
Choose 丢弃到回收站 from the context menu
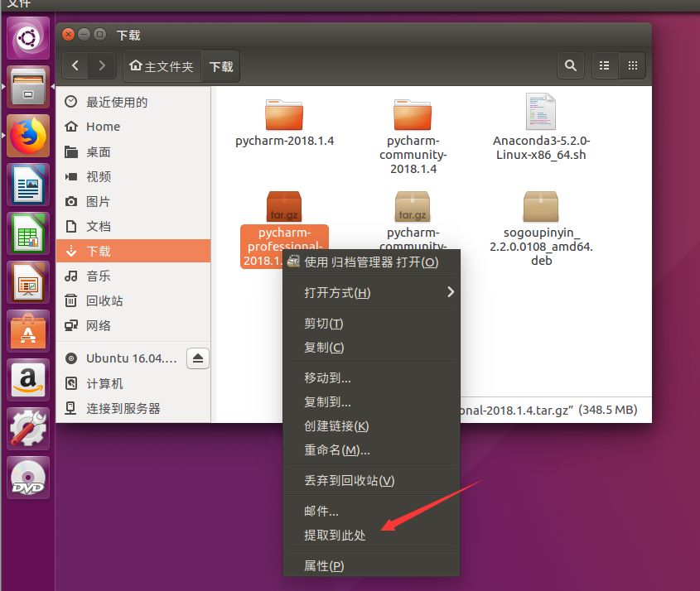pos(371,481)
